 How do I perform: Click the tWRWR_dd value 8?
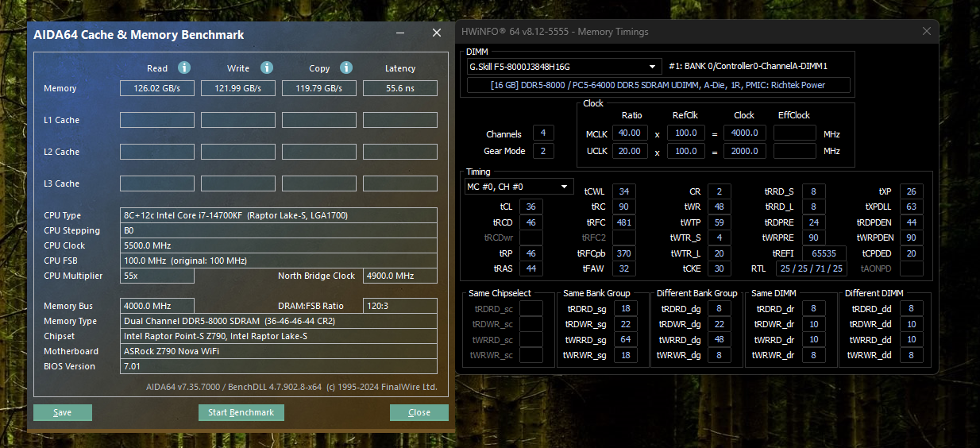[911, 356]
